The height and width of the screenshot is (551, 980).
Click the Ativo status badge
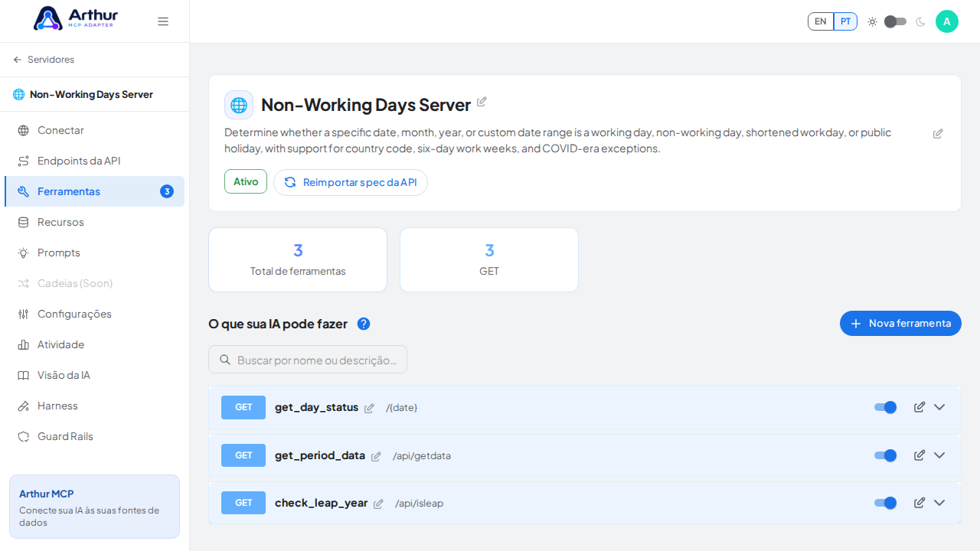(x=246, y=181)
